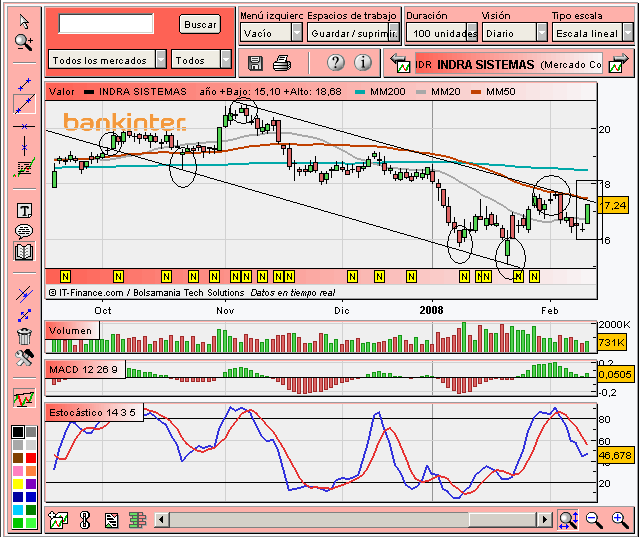Open the info (i) icon
Viewport: 641px width, 539px height.
click(363, 63)
